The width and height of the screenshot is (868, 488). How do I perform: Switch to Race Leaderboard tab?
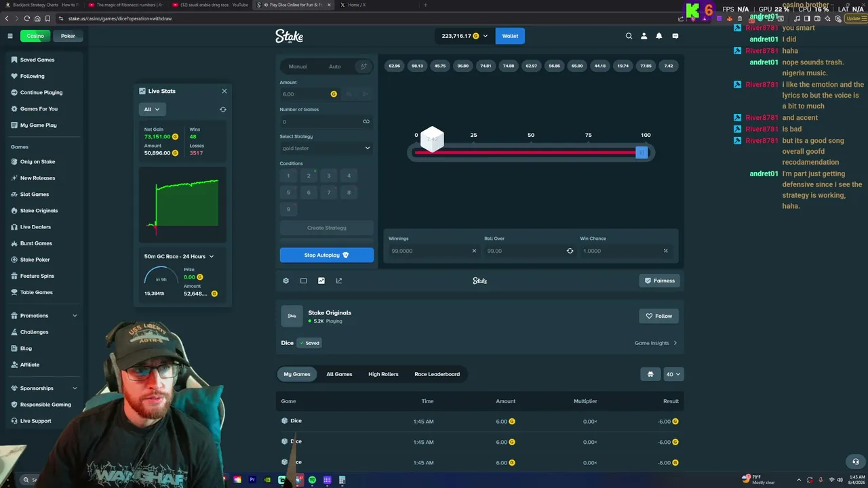pyautogui.click(x=437, y=374)
